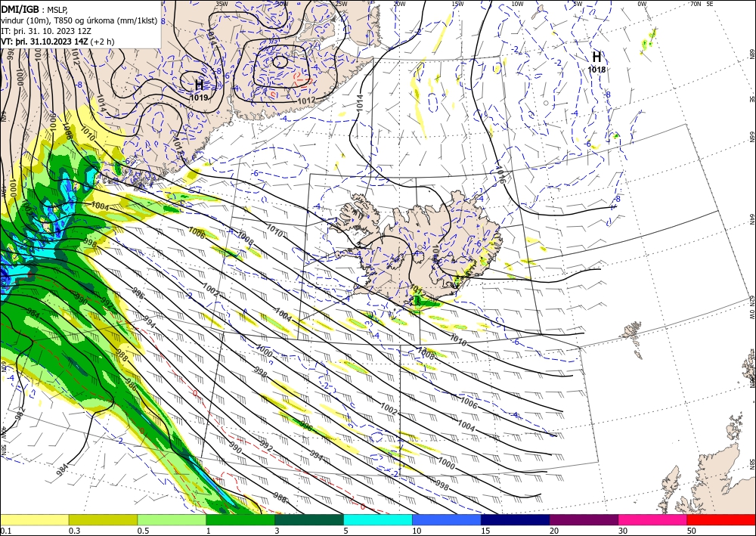The height and width of the screenshot is (536, 756).
Task: Click the H 1018 high-pressure marker
Action: (x=597, y=62)
